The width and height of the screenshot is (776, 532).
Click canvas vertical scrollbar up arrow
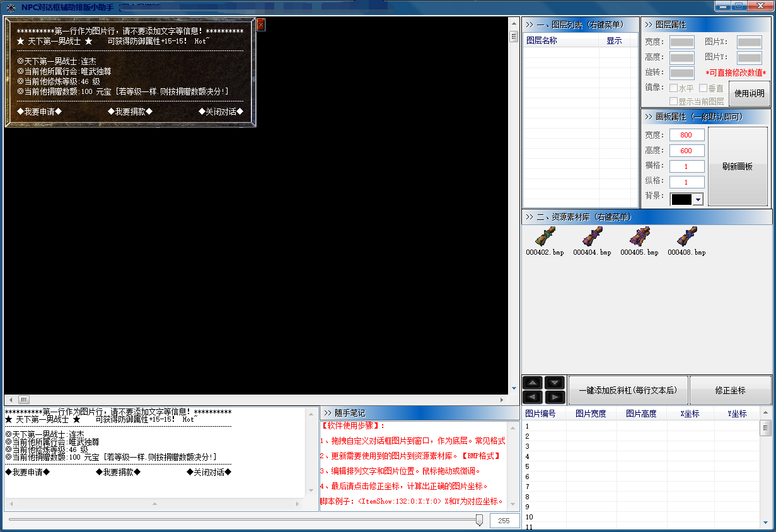coord(514,22)
